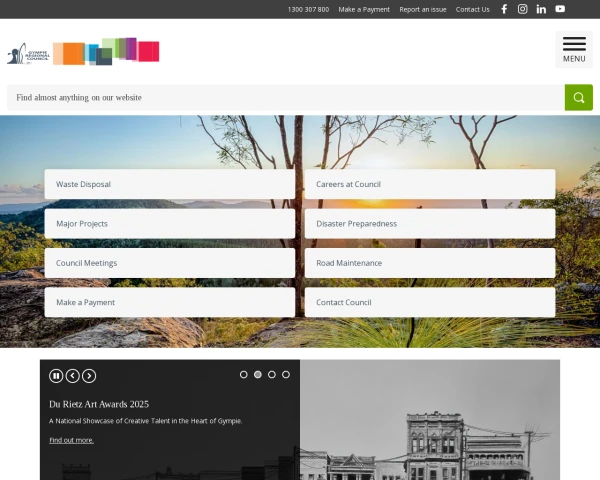Open Contact Us in top bar
The image size is (600, 480).
473,10
